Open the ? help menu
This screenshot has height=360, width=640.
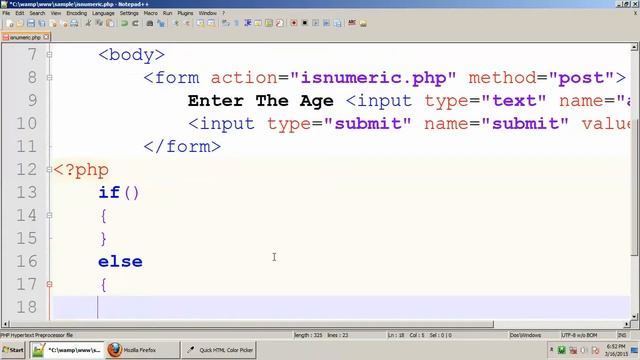[x=223, y=13]
